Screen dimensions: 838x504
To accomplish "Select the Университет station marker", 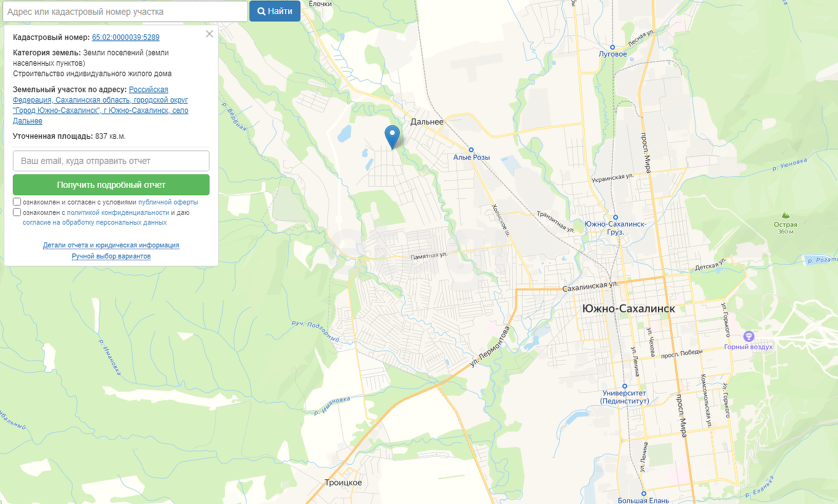I will (x=624, y=387).
